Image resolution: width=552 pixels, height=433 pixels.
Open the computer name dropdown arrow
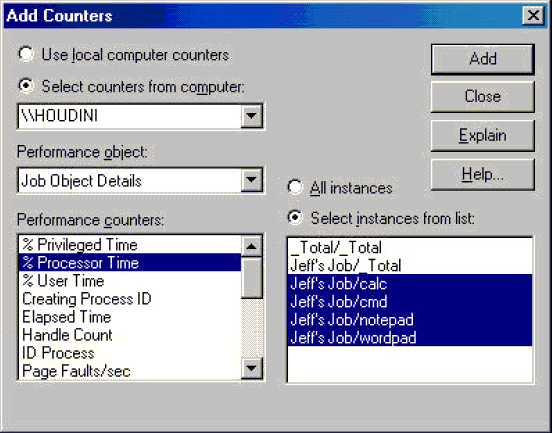(251, 116)
